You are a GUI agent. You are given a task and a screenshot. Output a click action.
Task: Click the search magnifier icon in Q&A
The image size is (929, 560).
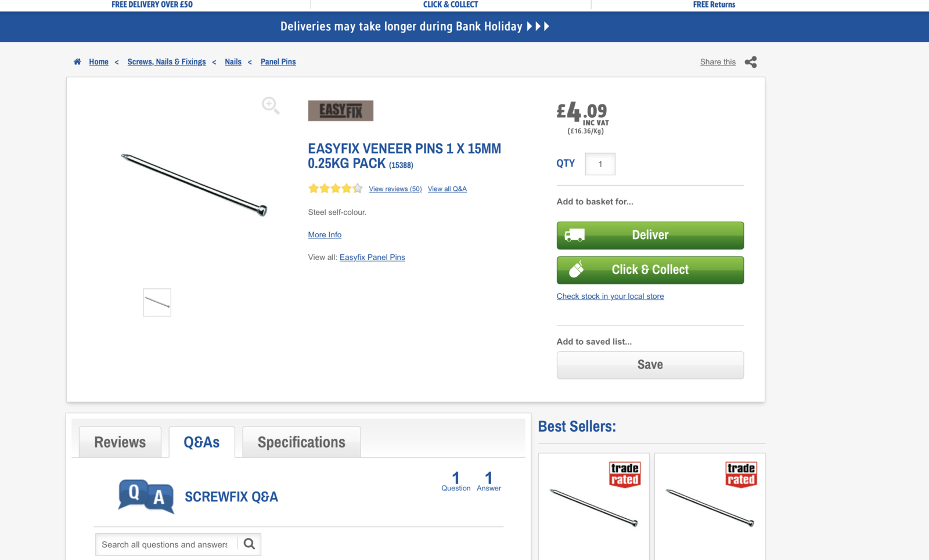(250, 544)
